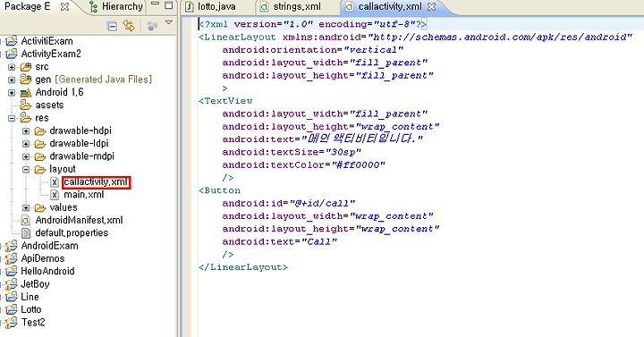Click the gen folder icon
Viewport: 644px width, 337px height.
tap(25, 80)
